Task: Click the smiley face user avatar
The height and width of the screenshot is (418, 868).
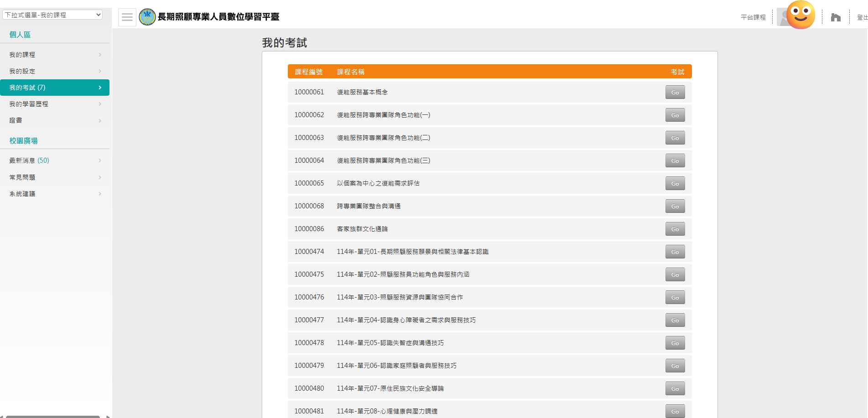Action: tap(800, 15)
